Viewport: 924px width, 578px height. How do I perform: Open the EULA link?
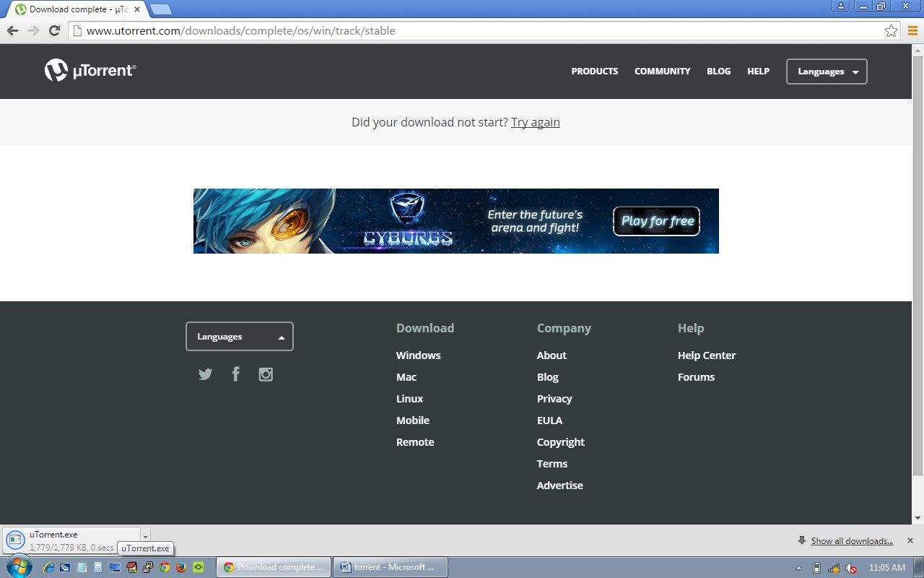pyautogui.click(x=549, y=420)
